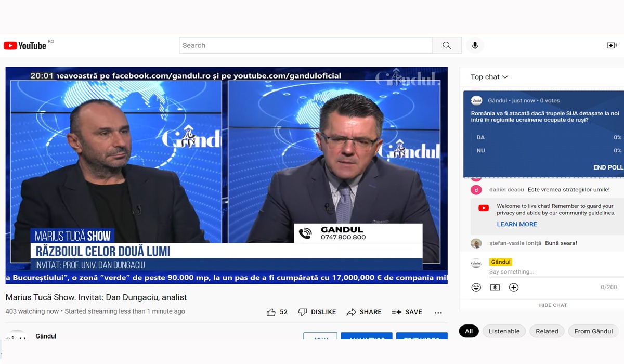Click the 403 watching now text
This screenshot has width=624, height=364.
pos(32,311)
